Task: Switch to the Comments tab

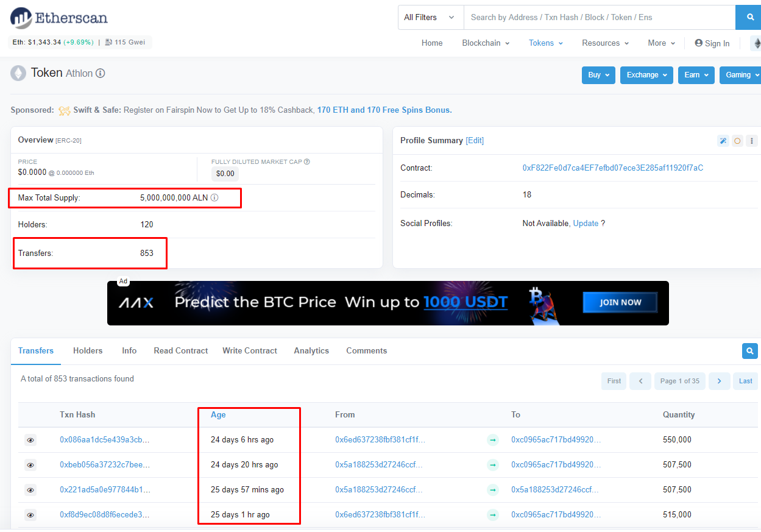Action: 367,351
